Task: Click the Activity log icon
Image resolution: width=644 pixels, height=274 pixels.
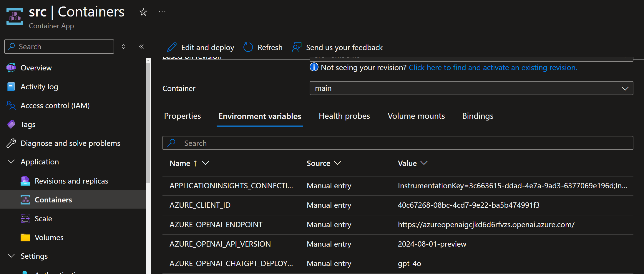Action: coord(11,87)
